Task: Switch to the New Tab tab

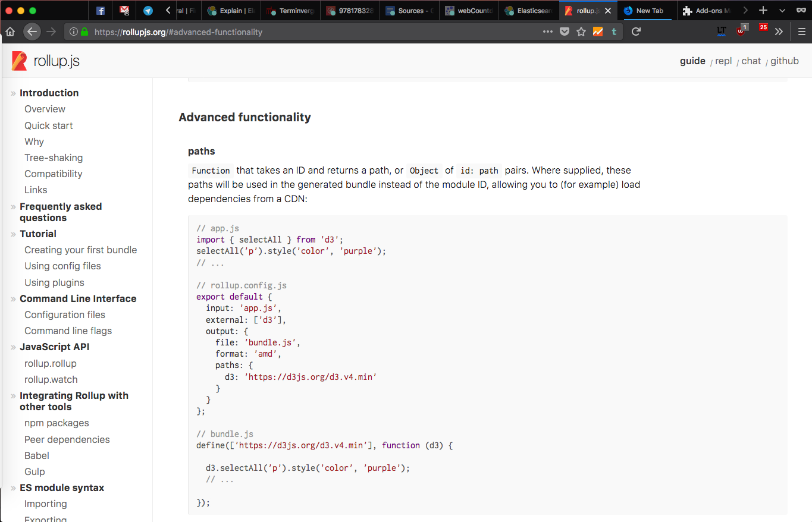Action: click(647, 11)
